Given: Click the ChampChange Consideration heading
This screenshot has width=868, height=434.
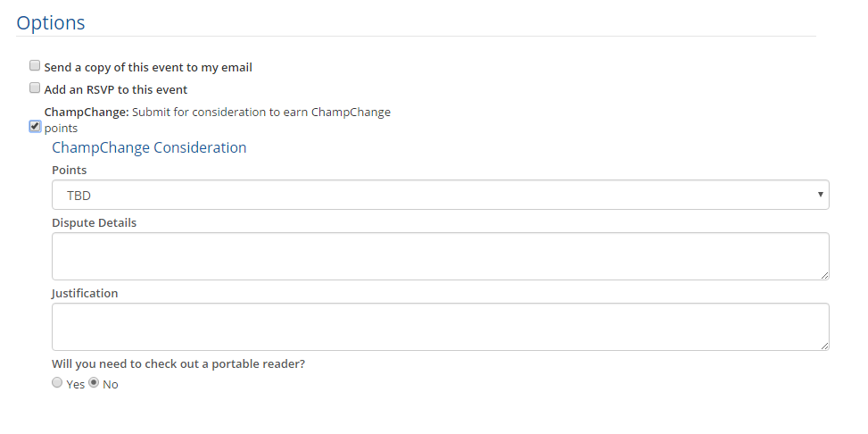Looking at the screenshot, I should [149, 147].
